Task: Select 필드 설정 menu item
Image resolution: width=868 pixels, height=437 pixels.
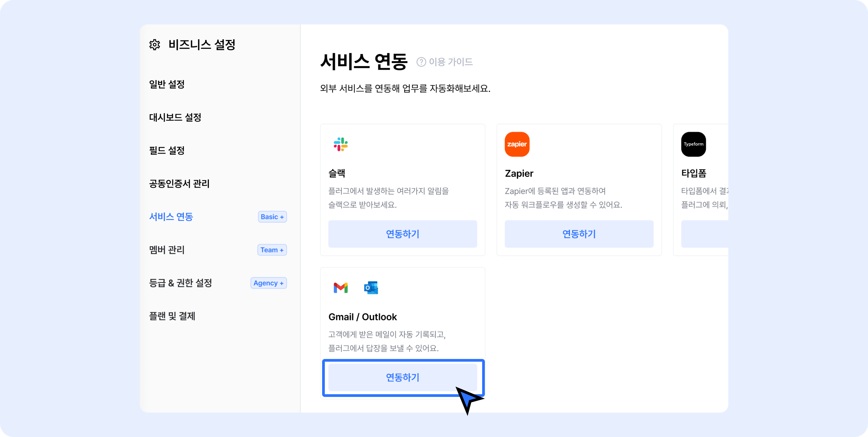Action: [x=167, y=150]
